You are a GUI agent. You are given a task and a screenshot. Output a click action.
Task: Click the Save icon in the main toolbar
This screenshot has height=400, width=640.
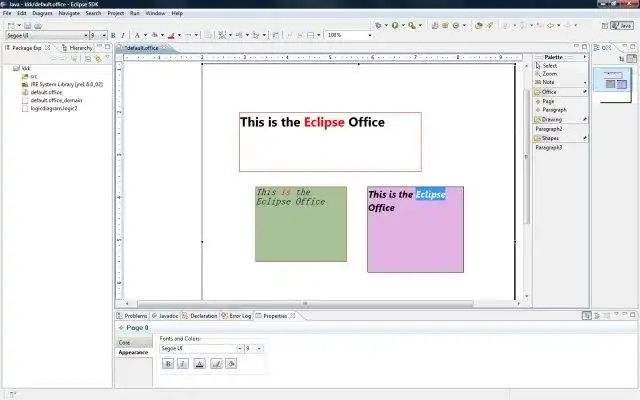click(x=27, y=25)
